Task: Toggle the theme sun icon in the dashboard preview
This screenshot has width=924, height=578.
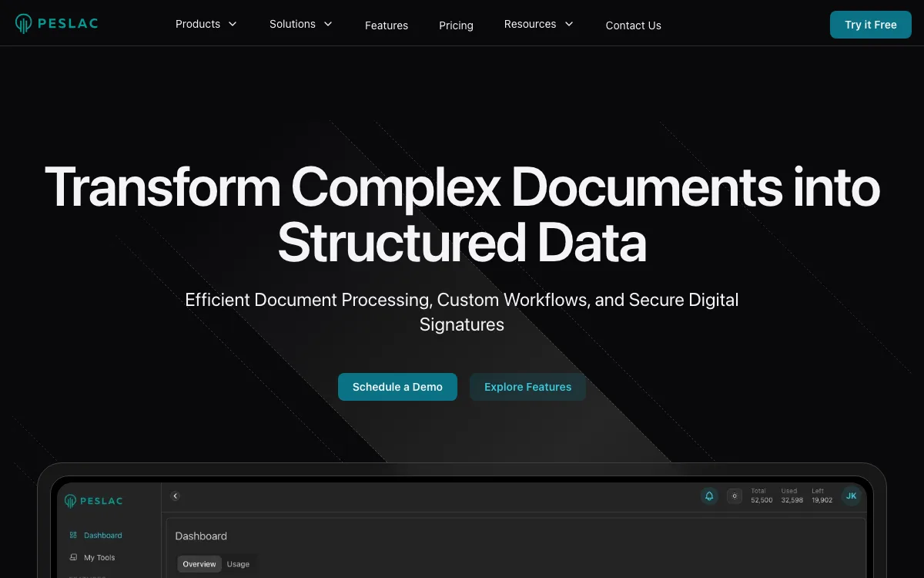Action: coord(735,496)
